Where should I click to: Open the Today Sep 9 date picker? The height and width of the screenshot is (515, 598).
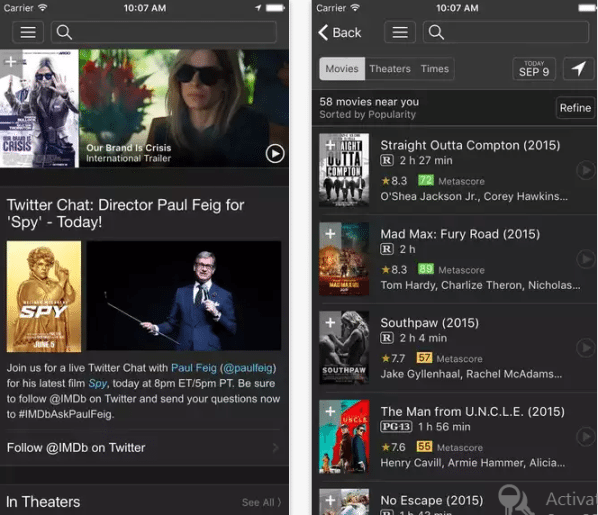click(534, 69)
